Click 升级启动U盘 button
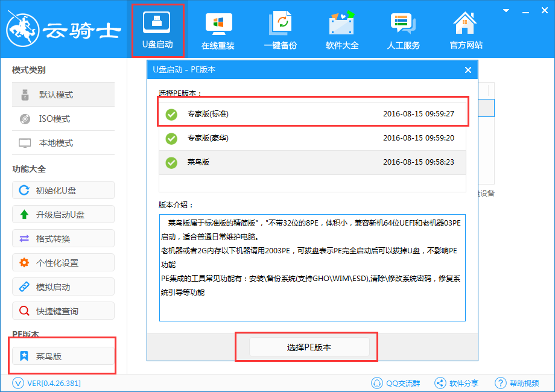This screenshot has width=555, height=392. pos(63,215)
